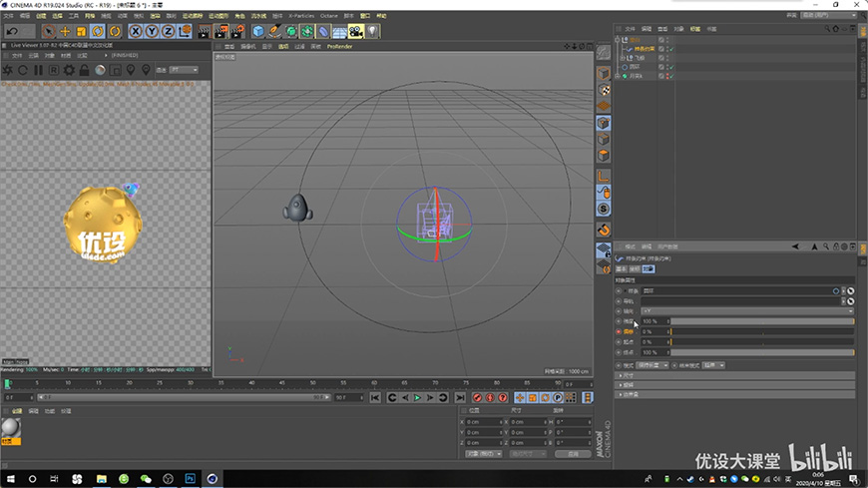Open Live Viewer channel dropdown PT
This screenshot has height=488, width=868.
185,70
